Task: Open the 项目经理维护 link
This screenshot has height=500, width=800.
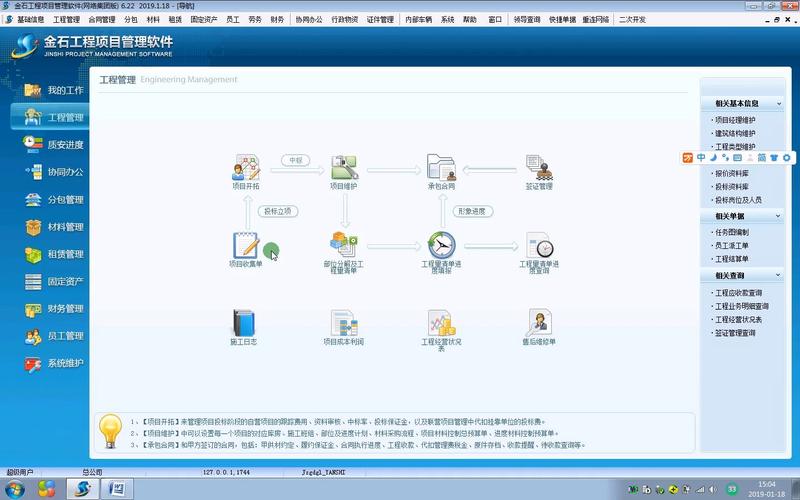Action: click(x=735, y=120)
